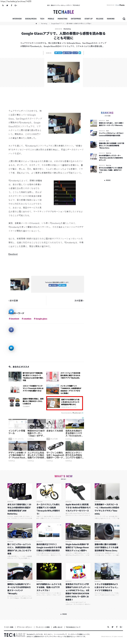
Task: Click the home icon in the breadcrumb
Action: click(36, 23)
